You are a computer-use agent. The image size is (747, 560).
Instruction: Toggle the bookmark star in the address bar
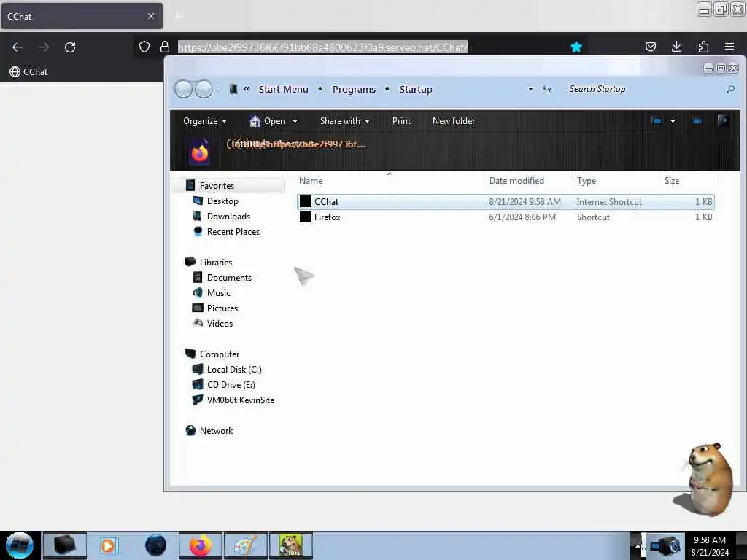[x=576, y=47]
